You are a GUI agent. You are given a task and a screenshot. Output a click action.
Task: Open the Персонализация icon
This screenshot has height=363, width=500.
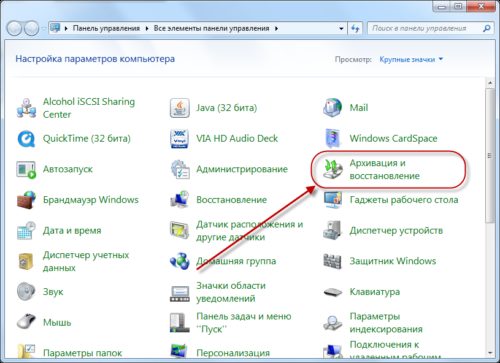click(180, 351)
